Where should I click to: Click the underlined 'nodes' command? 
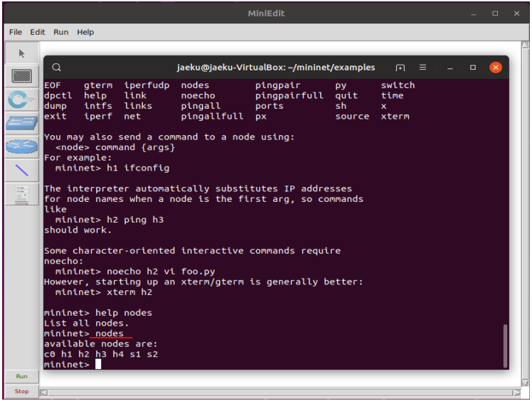coord(110,334)
